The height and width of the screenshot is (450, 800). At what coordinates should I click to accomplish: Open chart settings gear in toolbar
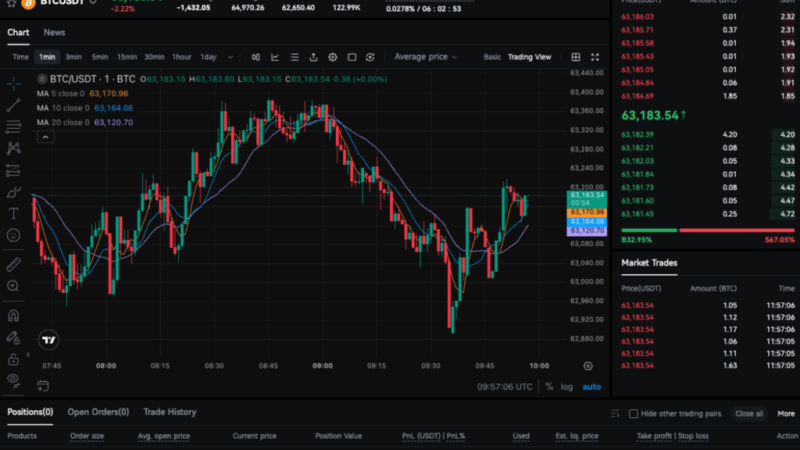(333, 57)
